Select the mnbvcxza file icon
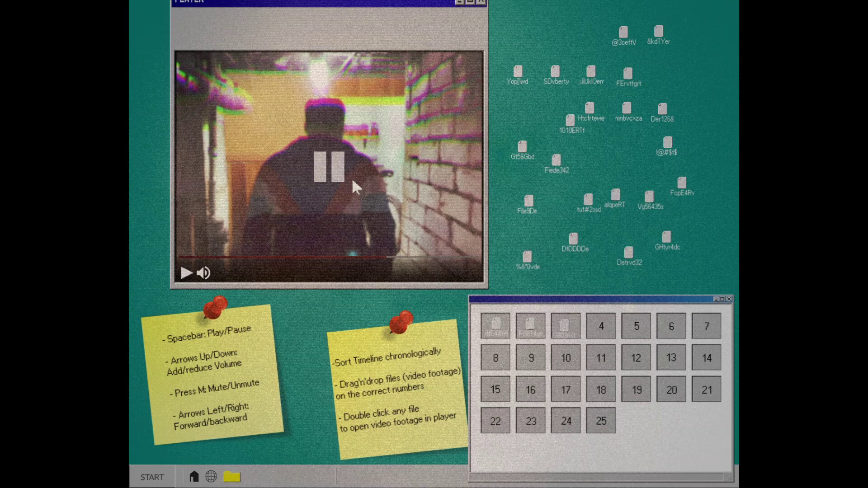868x488 pixels. (x=627, y=108)
